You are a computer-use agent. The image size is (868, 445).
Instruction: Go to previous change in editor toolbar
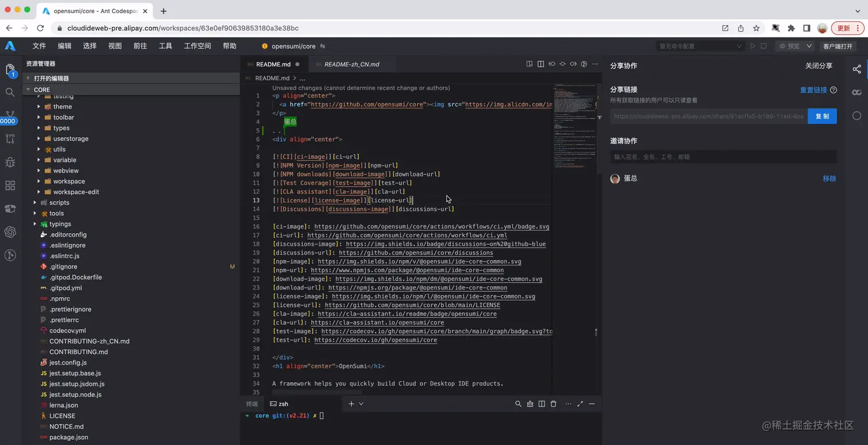tap(552, 64)
